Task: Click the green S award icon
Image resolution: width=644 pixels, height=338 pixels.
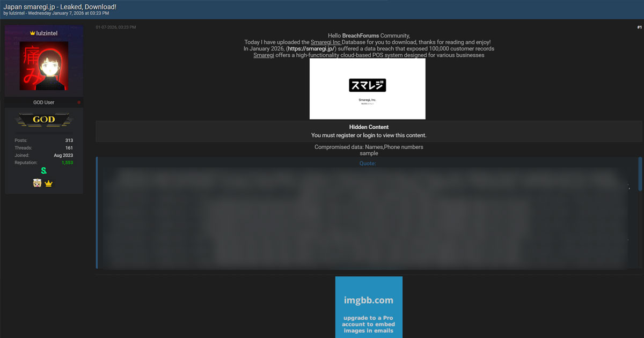Action: 44,171
